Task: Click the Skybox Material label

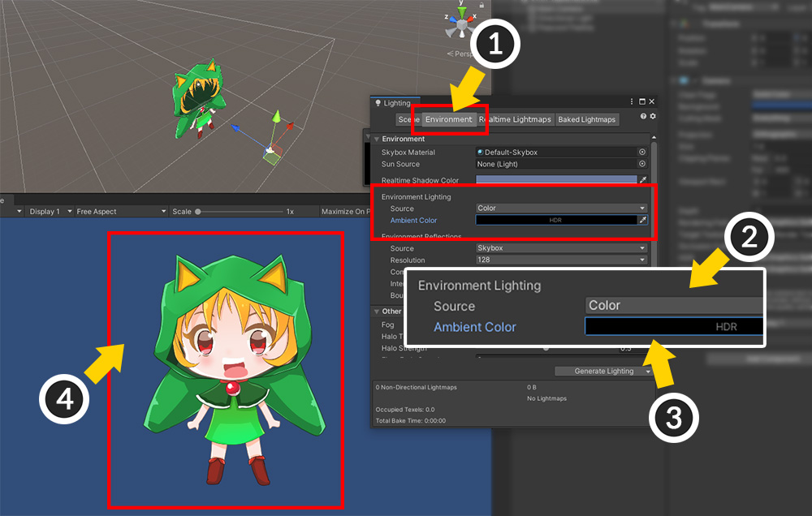Action: click(408, 153)
